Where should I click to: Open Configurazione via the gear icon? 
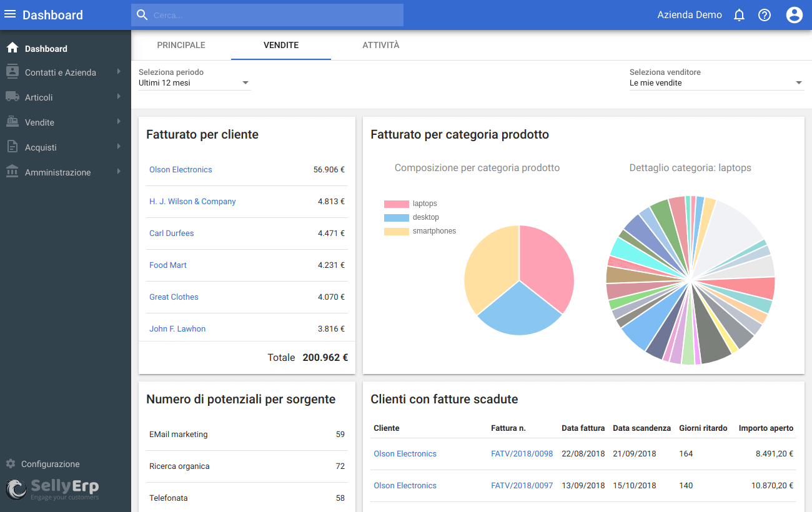[x=11, y=463]
